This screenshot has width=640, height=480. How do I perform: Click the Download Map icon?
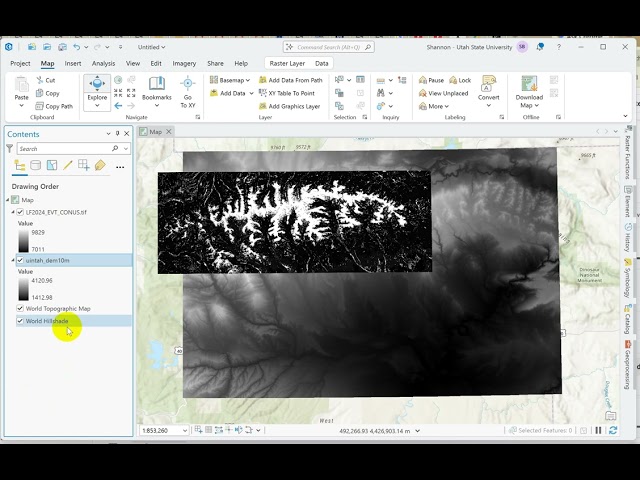[529, 84]
